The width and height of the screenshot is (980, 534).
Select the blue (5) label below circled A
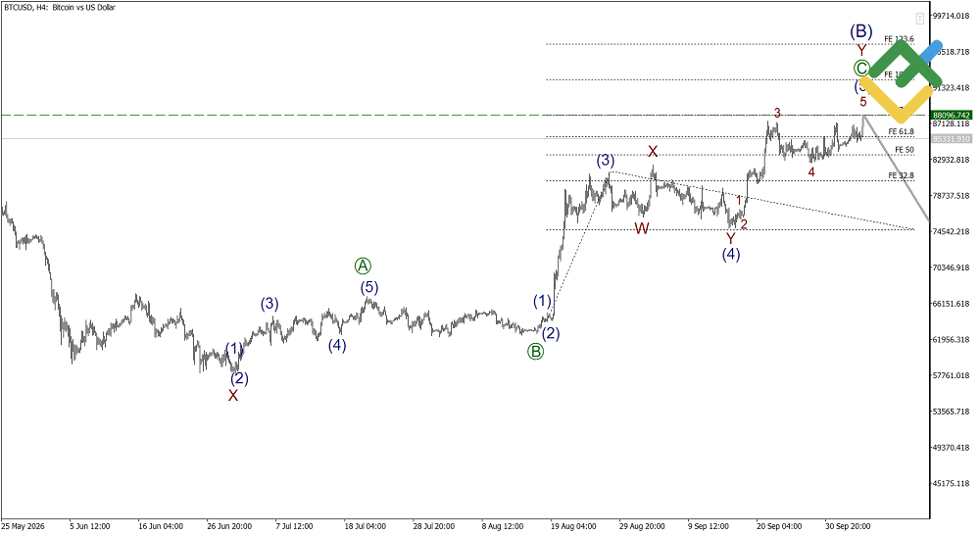tap(368, 287)
